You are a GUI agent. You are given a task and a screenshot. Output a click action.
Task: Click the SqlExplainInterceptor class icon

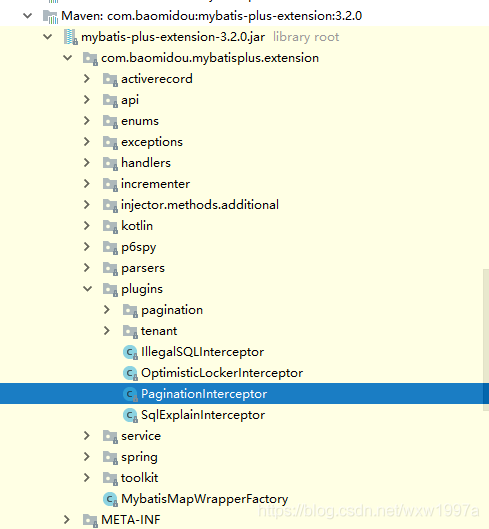coord(130,415)
